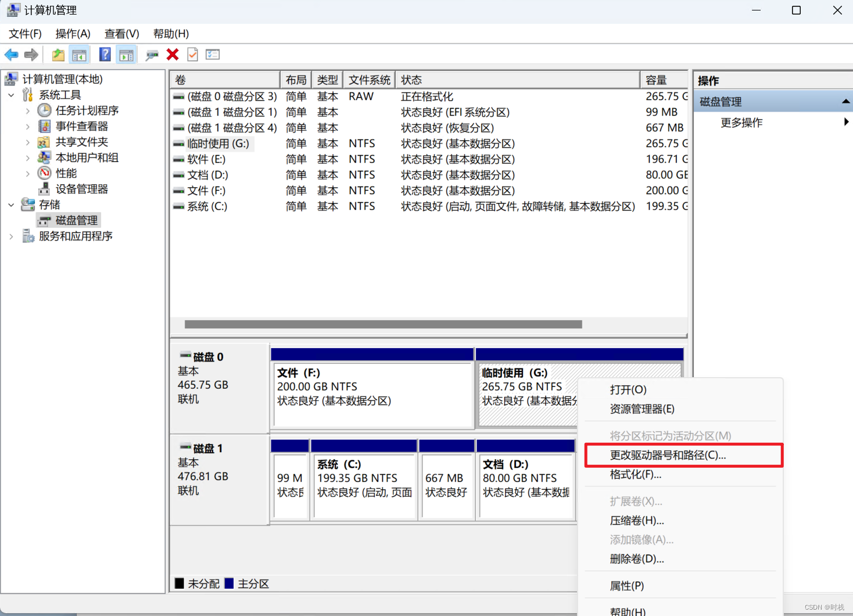Select the 磁盘 1 disk label box
Screen dimensions: 853x616
coord(220,479)
